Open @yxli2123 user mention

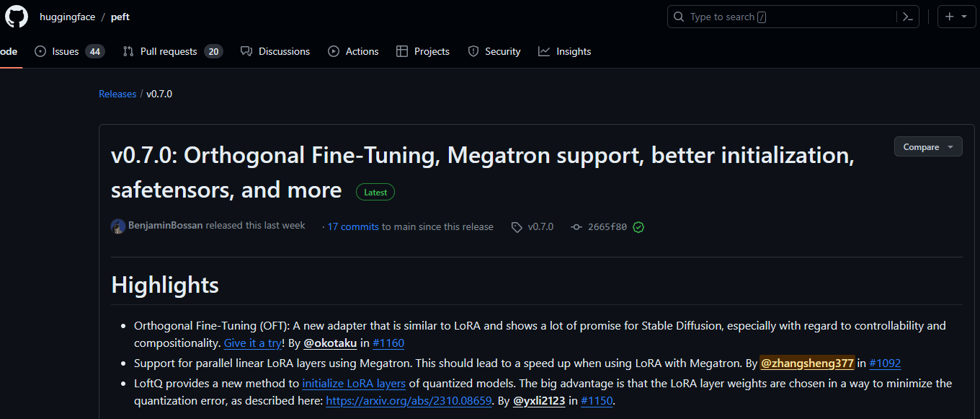(x=539, y=400)
